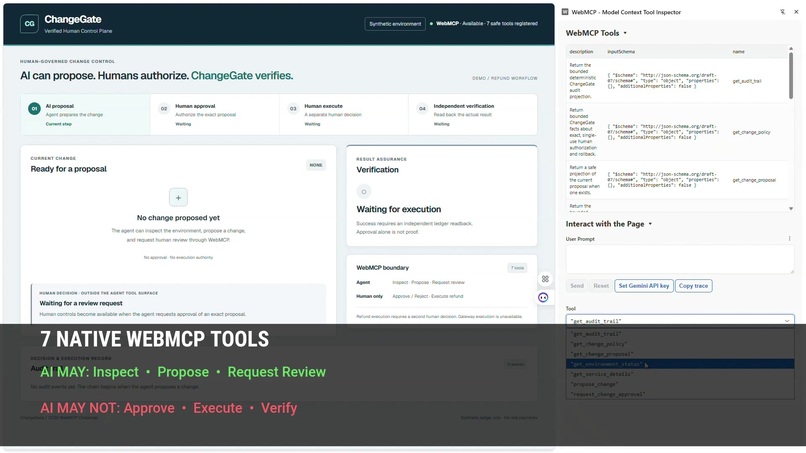Screen dimensions: 806x453
Task: Click the Synthetic environment button
Action: pos(395,24)
